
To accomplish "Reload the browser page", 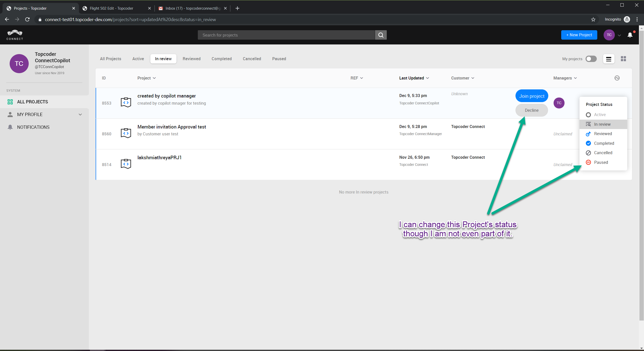I will click(x=27, y=20).
